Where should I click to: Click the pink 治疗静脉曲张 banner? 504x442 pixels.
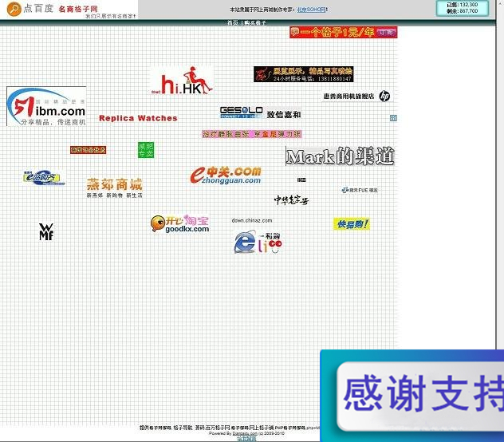click(252, 134)
